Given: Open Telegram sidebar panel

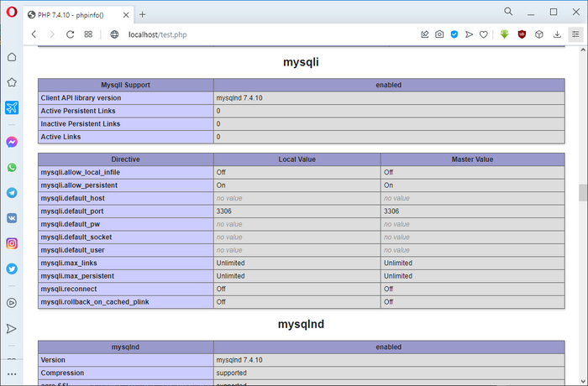Looking at the screenshot, I should point(12,192).
